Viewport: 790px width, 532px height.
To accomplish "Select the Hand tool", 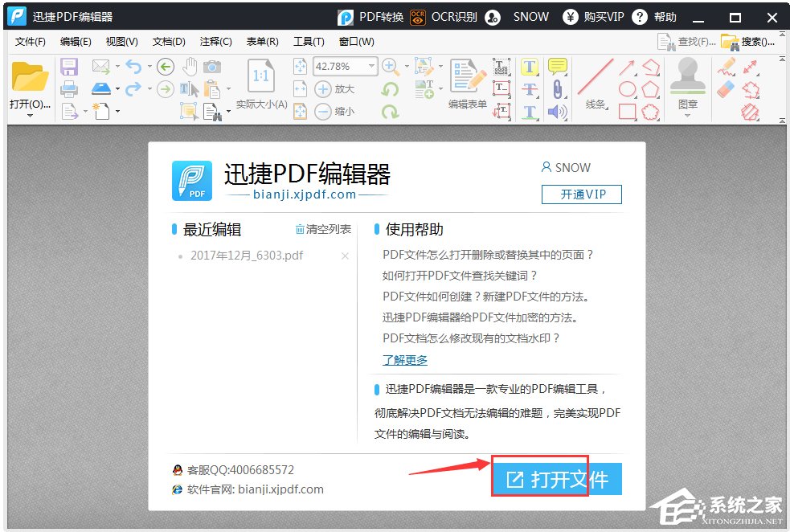I will coord(190,67).
